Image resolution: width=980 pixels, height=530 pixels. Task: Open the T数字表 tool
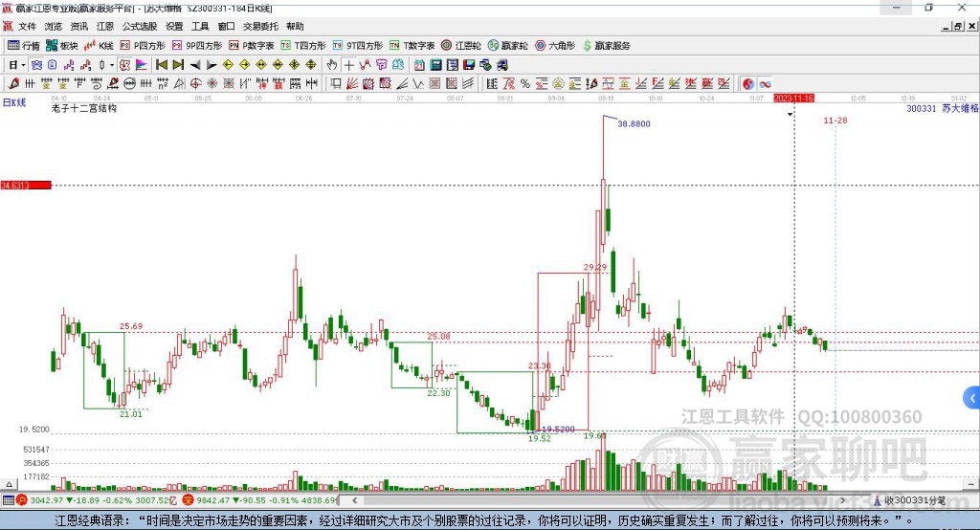[412, 46]
